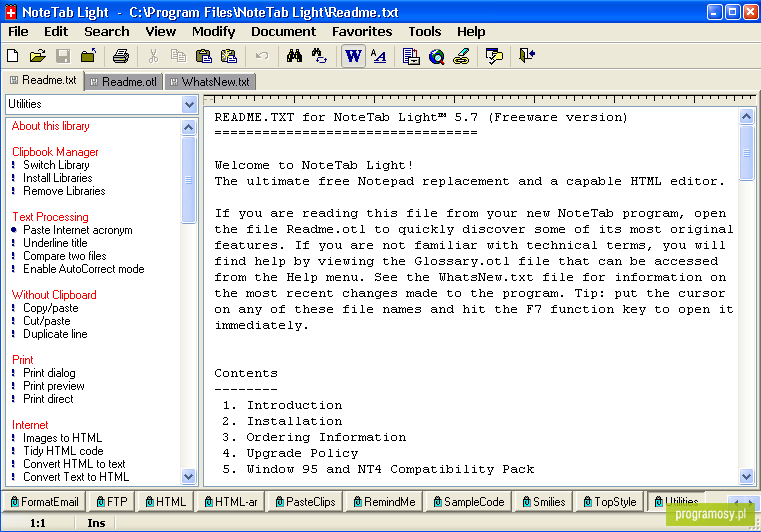761x532 pixels.
Task: Click the Favorites folder toolbar icon
Action: [88, 56]
